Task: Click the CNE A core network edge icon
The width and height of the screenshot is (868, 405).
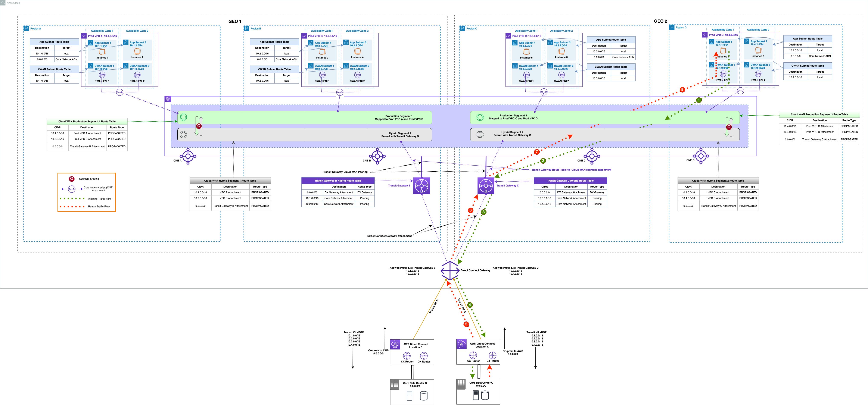Action: point(188,156)
